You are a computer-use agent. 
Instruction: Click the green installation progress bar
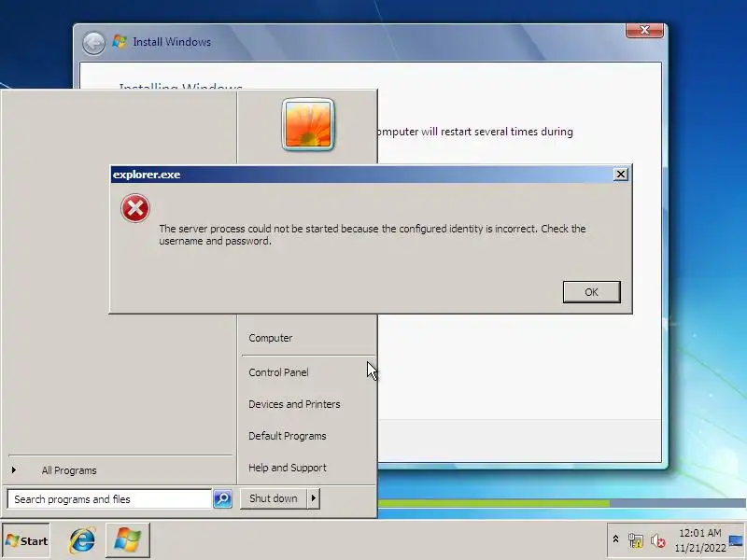(x=494, y=503)
